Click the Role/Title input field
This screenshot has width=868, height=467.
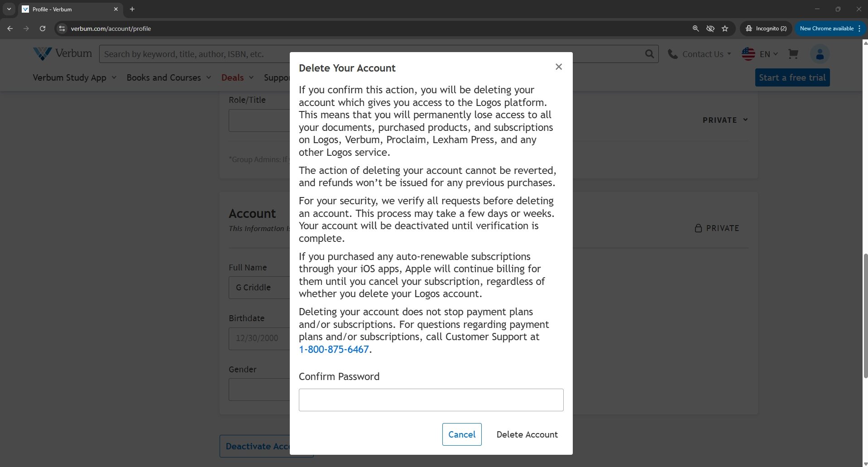259,120
